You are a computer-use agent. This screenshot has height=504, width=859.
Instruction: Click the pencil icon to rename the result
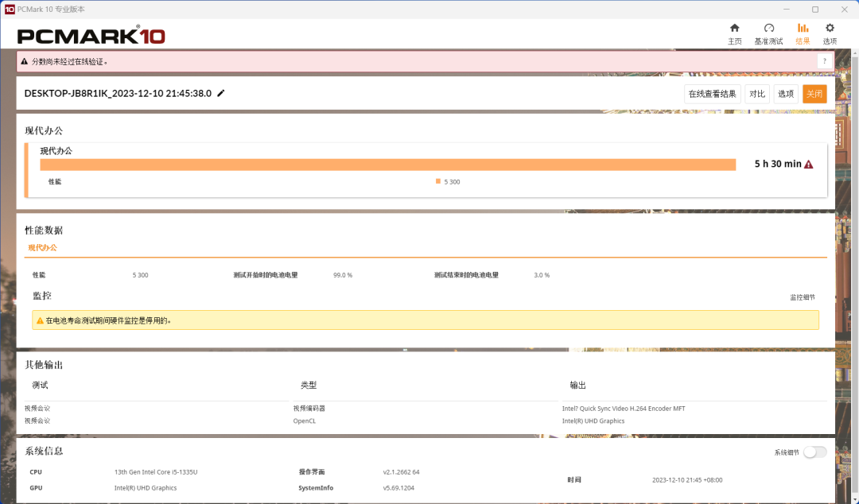221,93
